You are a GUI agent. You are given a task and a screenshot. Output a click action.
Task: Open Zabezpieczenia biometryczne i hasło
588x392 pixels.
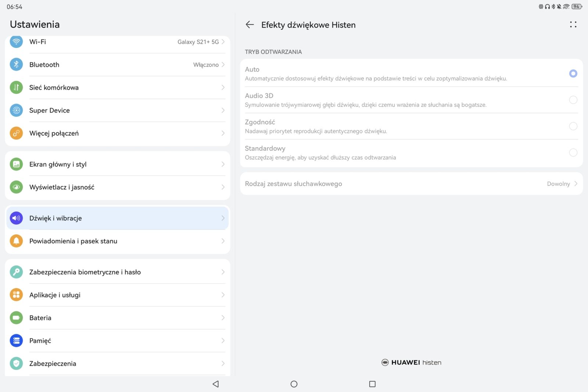118,272
